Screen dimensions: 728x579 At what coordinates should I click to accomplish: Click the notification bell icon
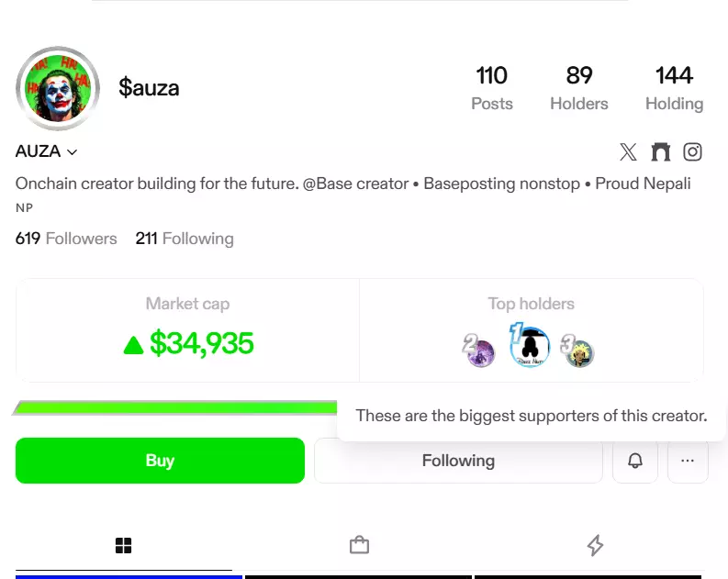point(635,461)
